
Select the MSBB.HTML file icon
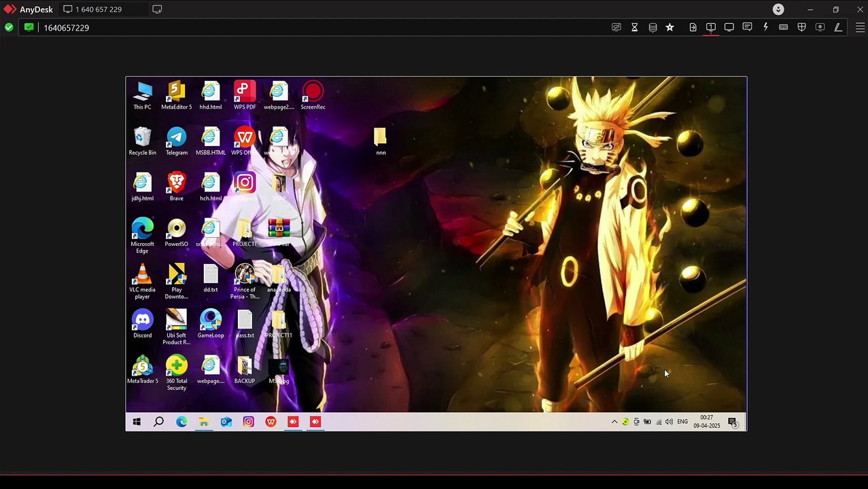(x=211, y=141)
